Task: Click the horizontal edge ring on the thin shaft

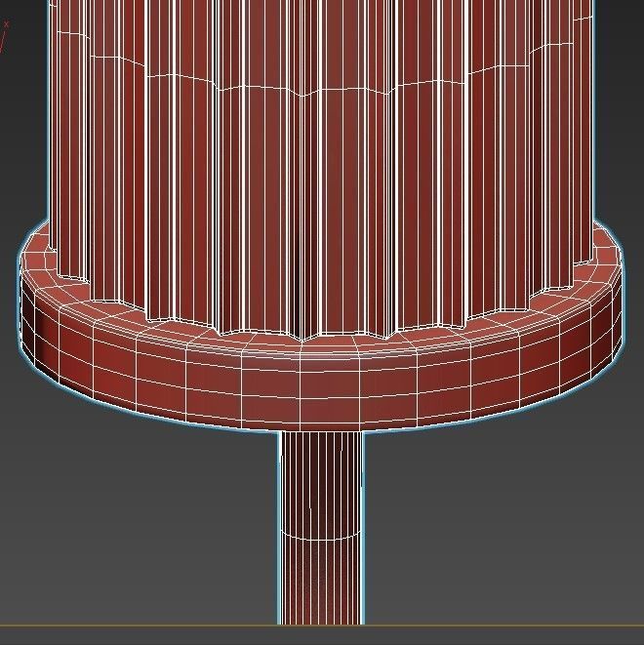Action: (x=321, y=535)
